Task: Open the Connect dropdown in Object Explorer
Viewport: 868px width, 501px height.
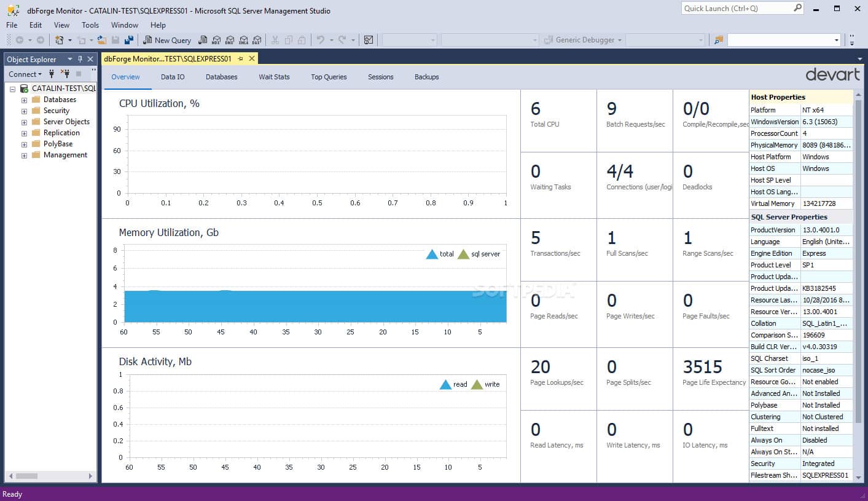Action: (x=25, y=74)
